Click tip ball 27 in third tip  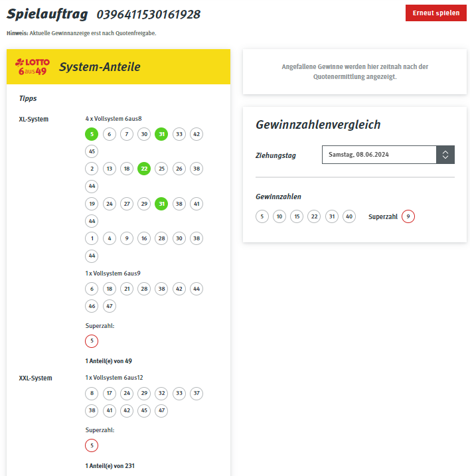coord(127,204)
